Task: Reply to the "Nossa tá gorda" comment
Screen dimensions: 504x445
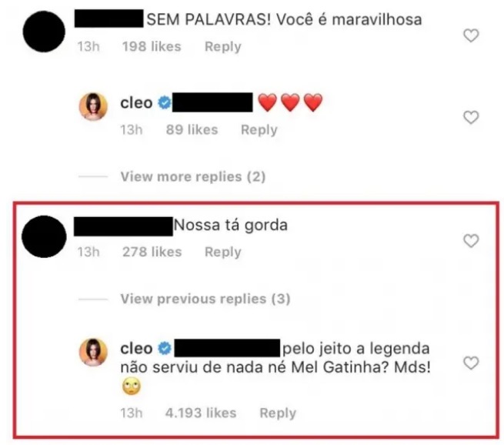Action: 222,252
